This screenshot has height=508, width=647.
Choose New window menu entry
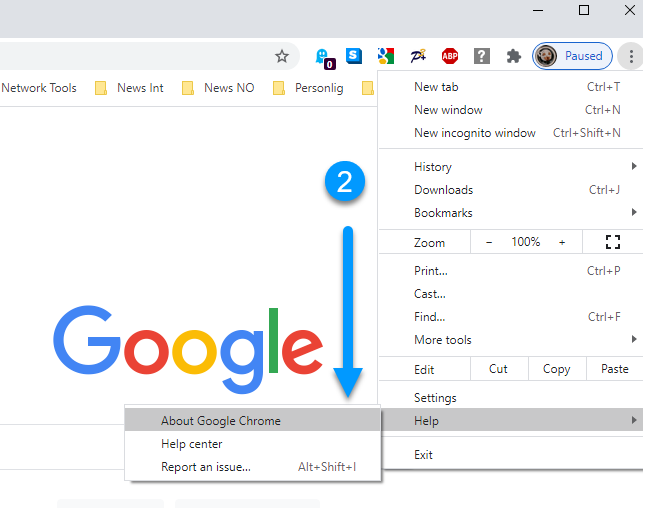click(511, 110)
